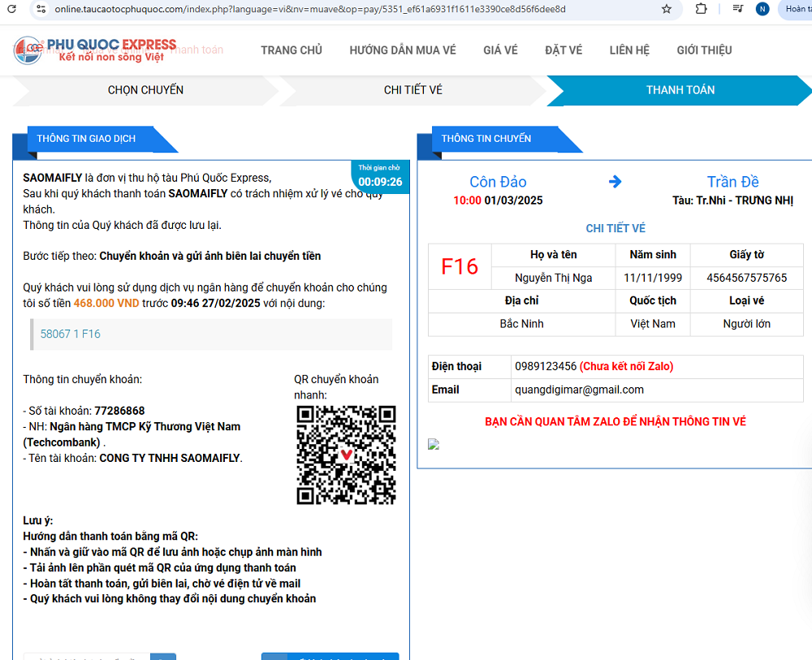Click destination port Trần Đề

[x=732, y=182]
